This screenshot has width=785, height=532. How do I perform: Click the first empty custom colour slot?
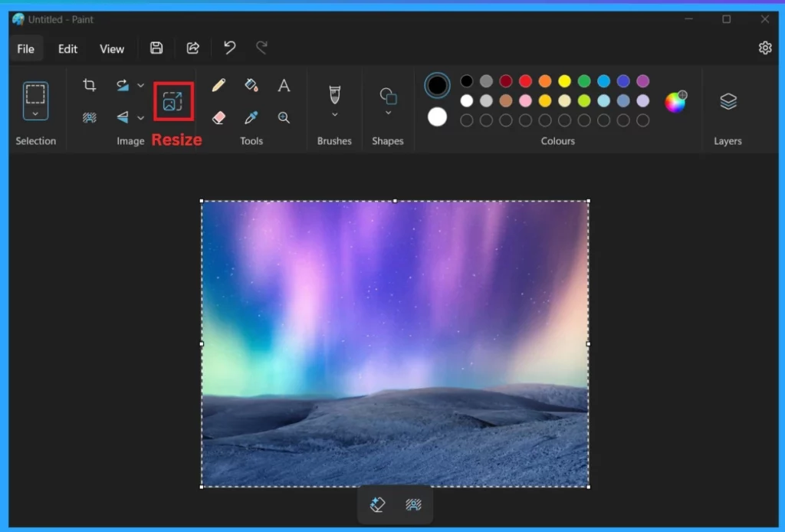pyautogui.click(x=467, y=120)
